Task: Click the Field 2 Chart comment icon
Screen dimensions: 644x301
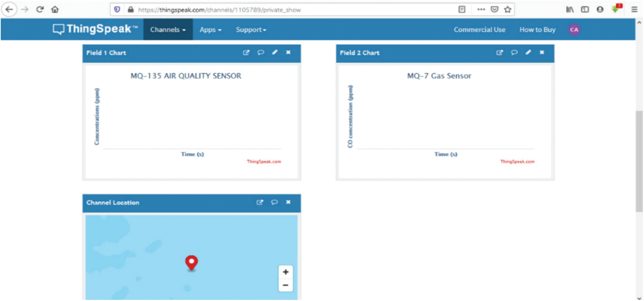Action: (x=514, y=53)
